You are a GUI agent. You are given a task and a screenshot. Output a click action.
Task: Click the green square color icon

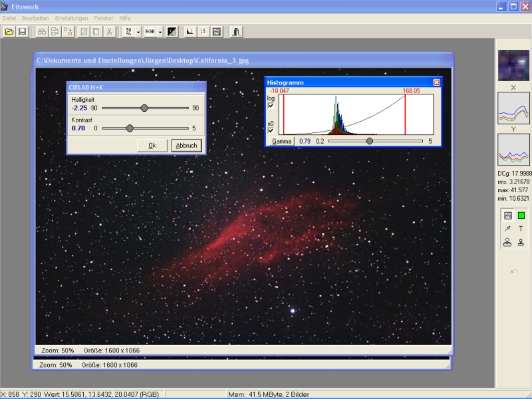tap(521, 215)
